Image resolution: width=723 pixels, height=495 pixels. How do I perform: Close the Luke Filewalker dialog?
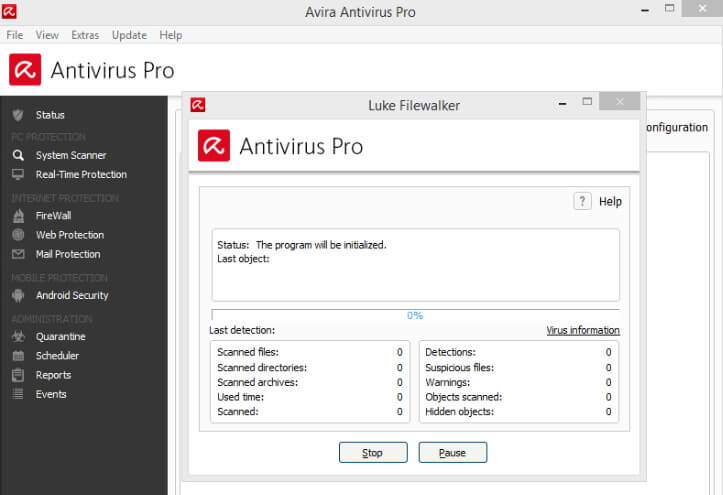pos(620,101)
